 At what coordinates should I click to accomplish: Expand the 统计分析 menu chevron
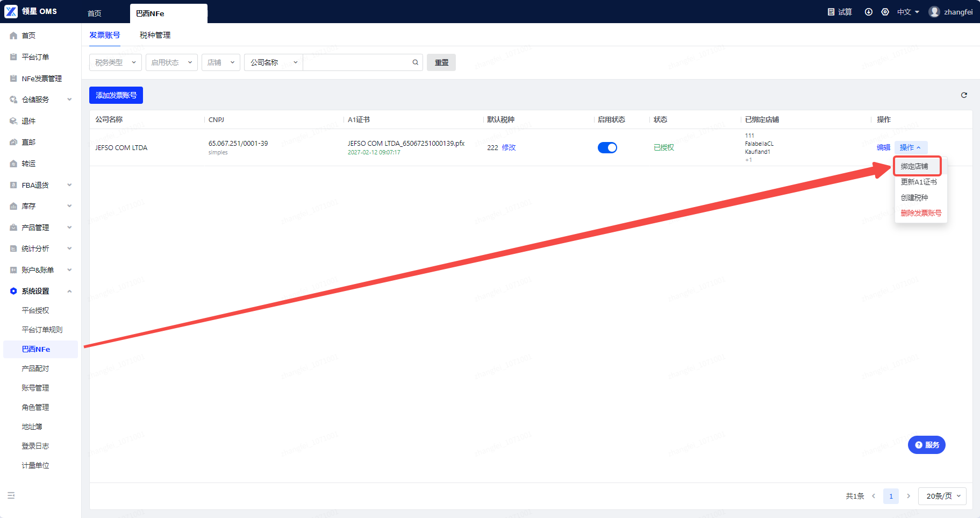click(69, 249)
